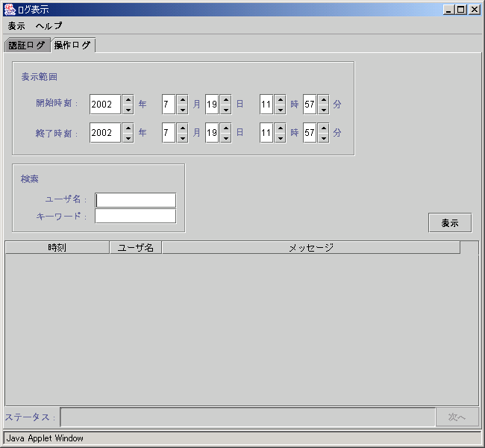Click the 表示 button to show logs
This screenshot has width=485, height=448.
pos(449,223)
